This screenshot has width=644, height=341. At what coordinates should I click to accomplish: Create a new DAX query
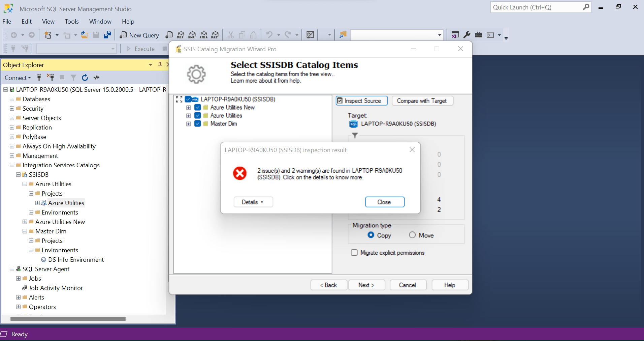(215, 35)
